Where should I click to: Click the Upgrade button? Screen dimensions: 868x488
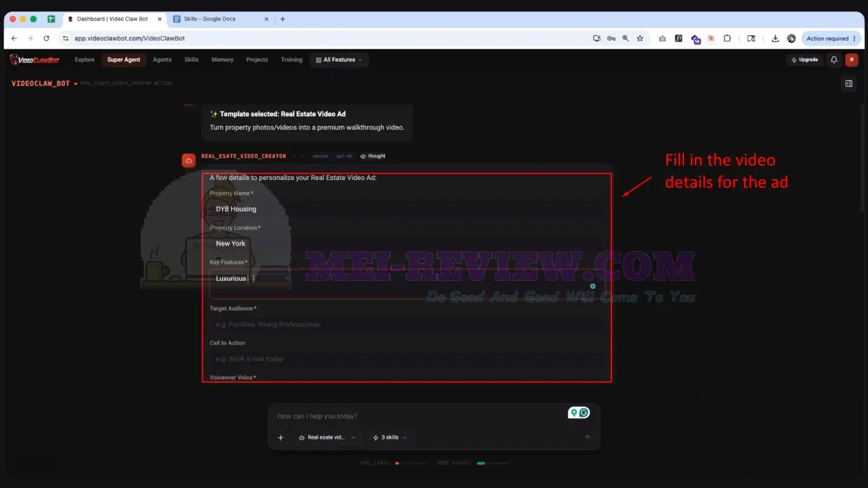click(805, 60)
